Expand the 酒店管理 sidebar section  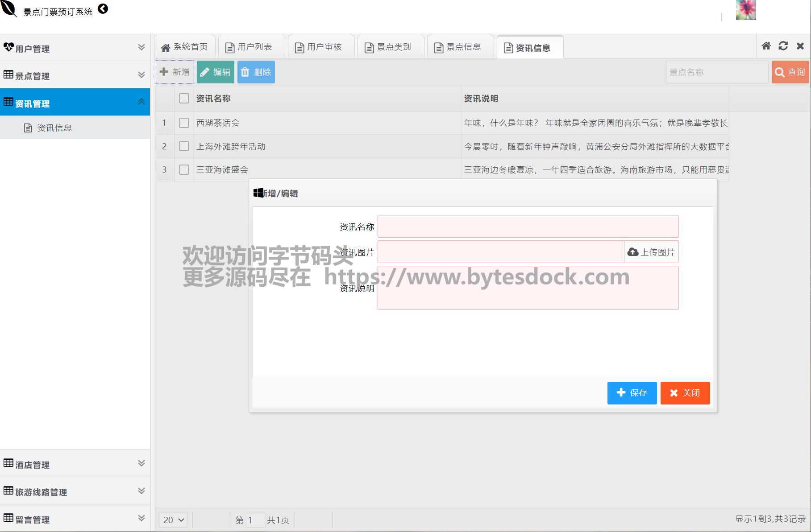tap(75, 464)
